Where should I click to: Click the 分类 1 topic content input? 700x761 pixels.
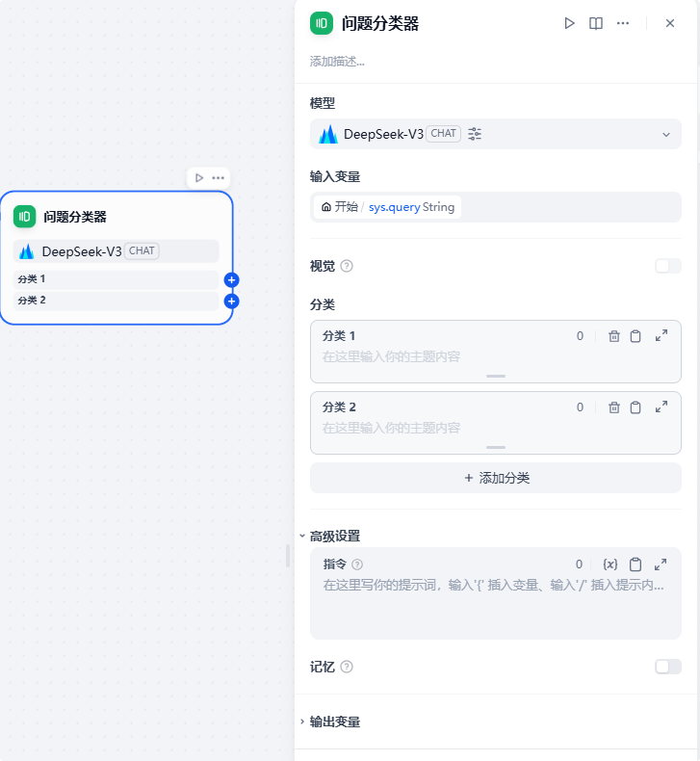(x=495, y=357)
